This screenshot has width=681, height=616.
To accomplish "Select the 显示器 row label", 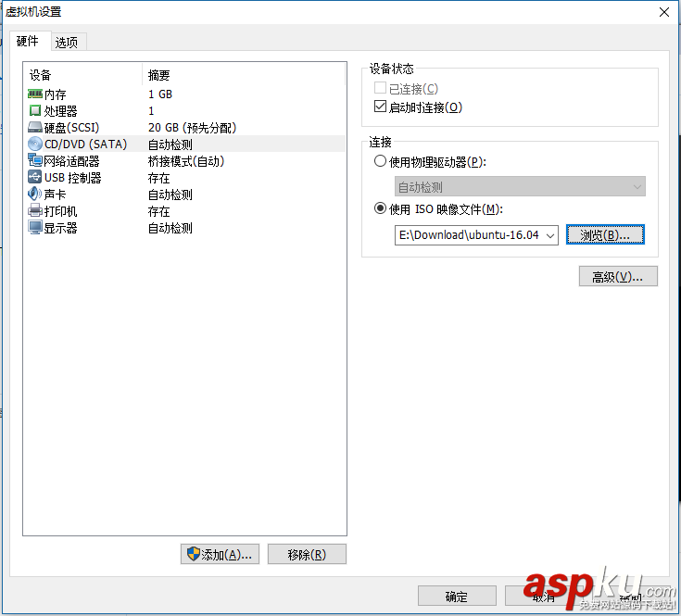I will (x=61, y=228).
